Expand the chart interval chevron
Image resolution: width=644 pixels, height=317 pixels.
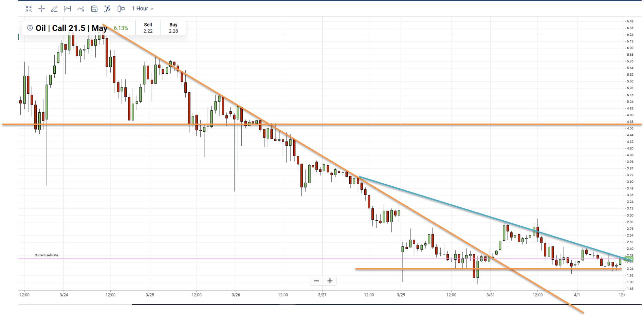tap(151, 9)
